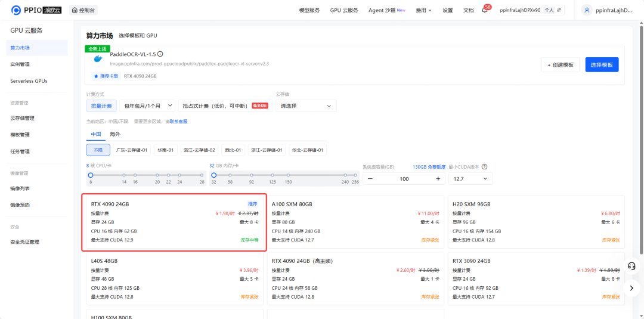Click the info icon beside PaddleOCR-VL-1.5

coord(160,54)
